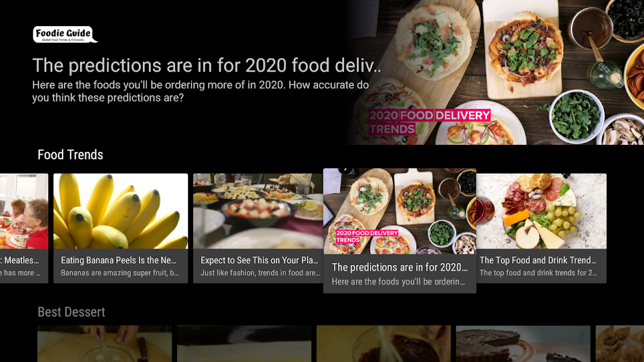Viewport: 644px width, 362px height.
Task: Open the first Best Dessert whisking bowl video
Action: point(105,344)
